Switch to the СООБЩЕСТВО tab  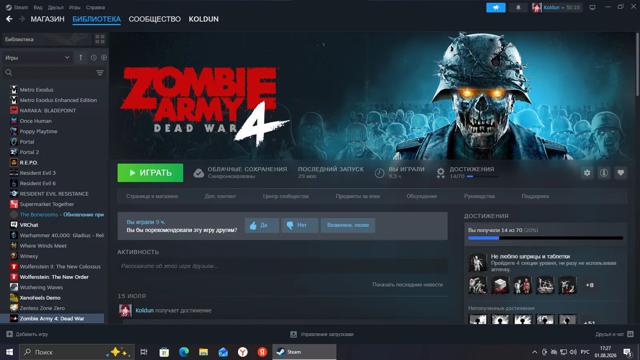(155, 19)
